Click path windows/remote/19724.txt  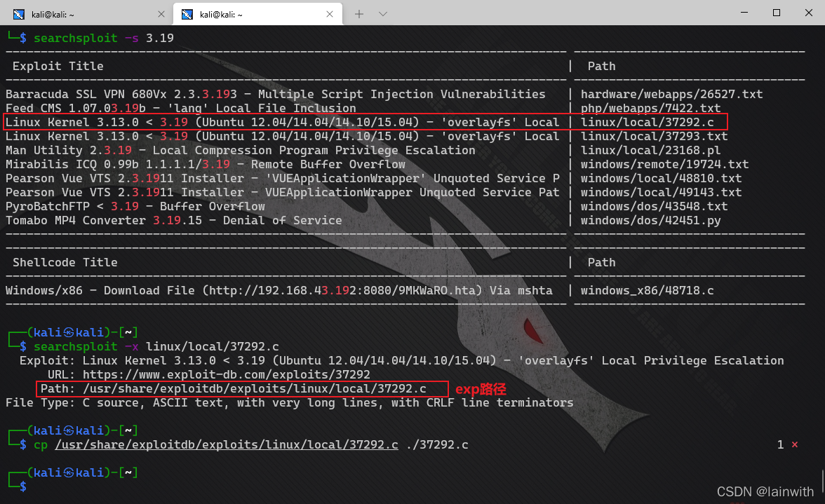(664, 165)
